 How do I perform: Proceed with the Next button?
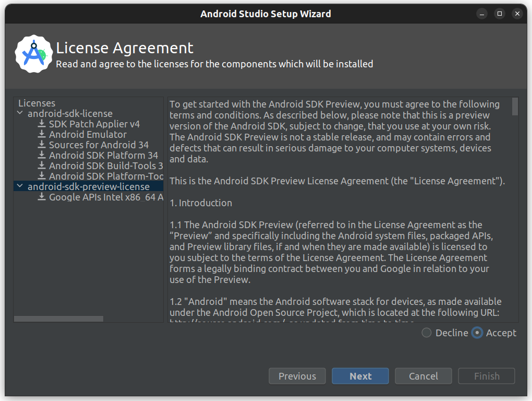coord(360,376)
